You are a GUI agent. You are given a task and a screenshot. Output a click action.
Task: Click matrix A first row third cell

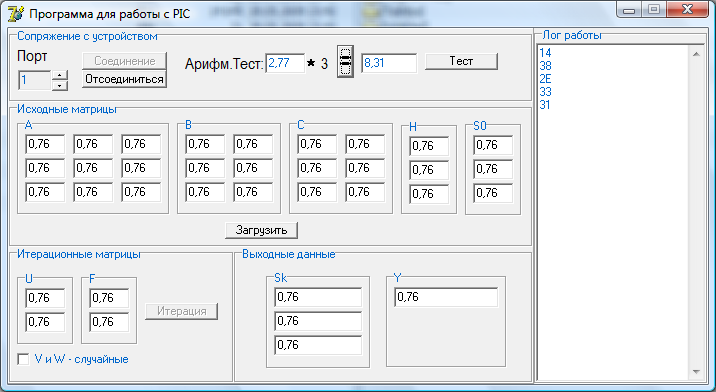pyautogui.click(x=141, y=144)
